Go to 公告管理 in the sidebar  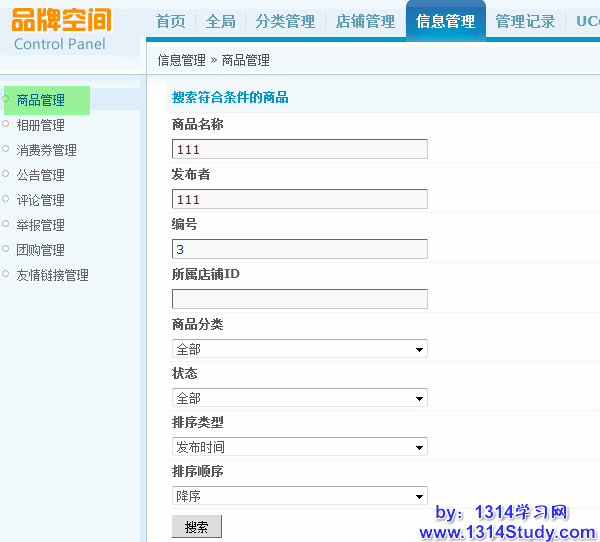41,175
